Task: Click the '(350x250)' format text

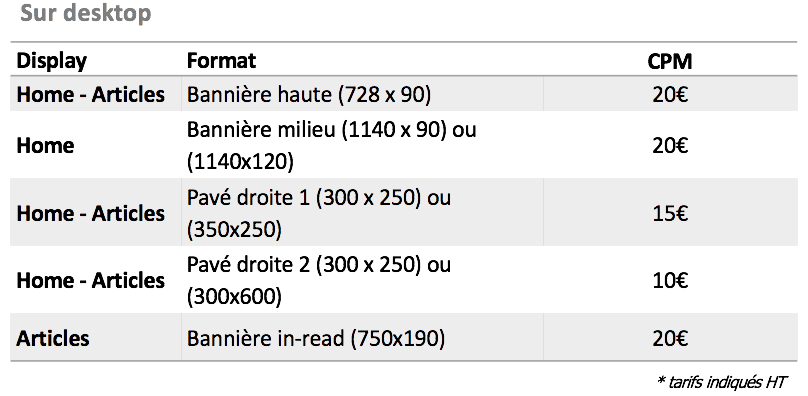Action: (234, 229)
